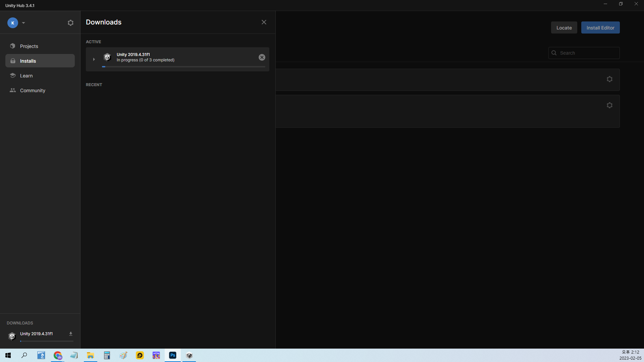Click the download arrow icon in sidebar Downloads
This screenshot has width=644, height=362.
[71, 334]
